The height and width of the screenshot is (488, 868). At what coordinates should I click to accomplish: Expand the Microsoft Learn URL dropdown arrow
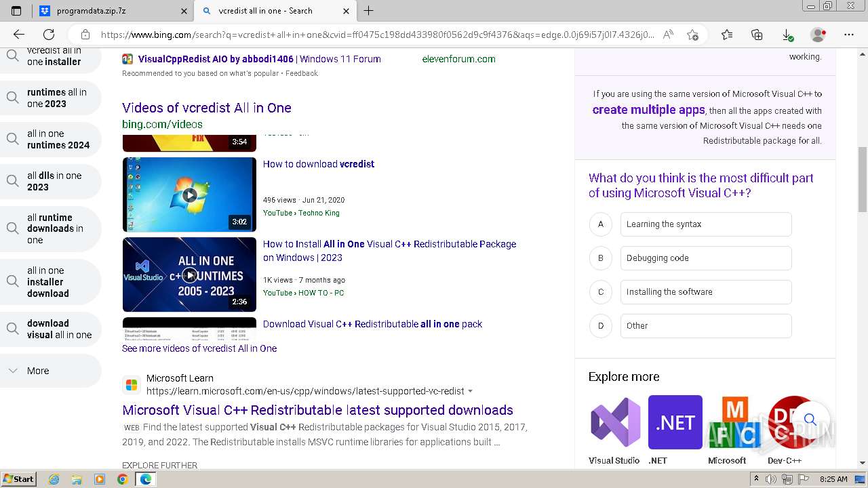471,391
